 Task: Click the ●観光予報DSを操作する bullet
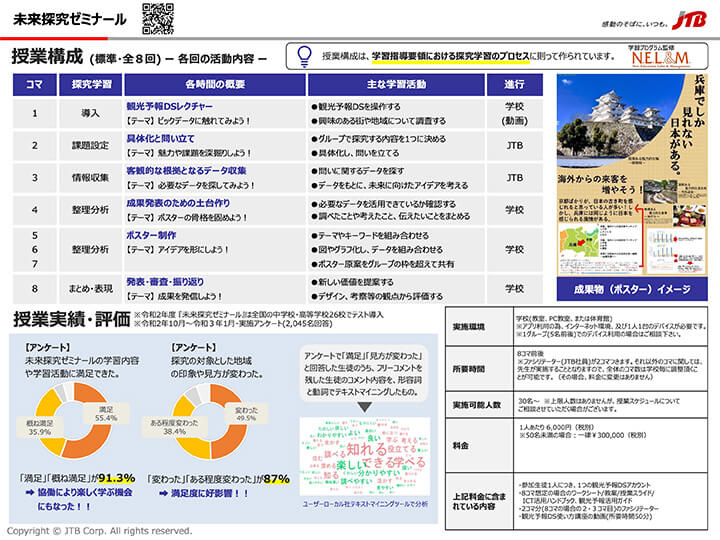point(356,107)
